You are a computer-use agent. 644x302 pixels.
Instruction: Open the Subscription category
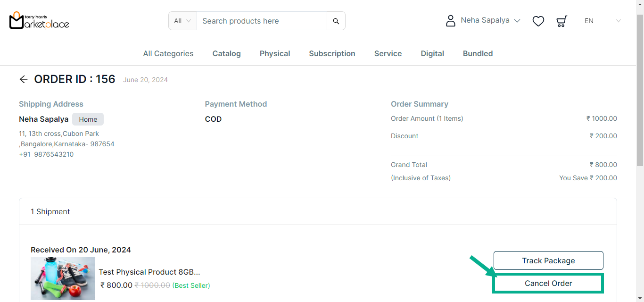332,54
